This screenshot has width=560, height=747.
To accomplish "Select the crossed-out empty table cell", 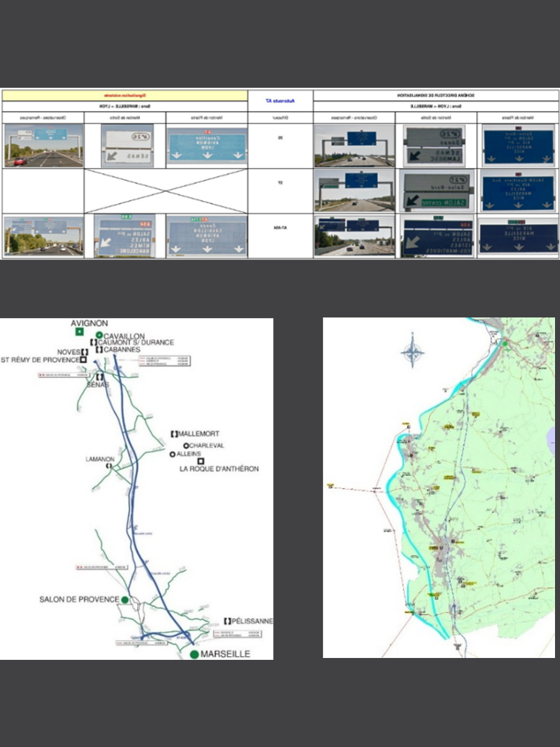I will [166, 191].
